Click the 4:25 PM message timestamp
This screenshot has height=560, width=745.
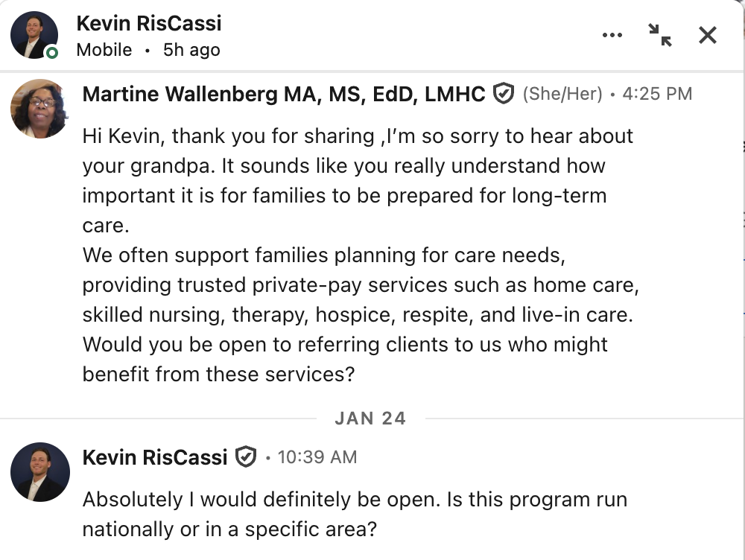pos(657,95)
